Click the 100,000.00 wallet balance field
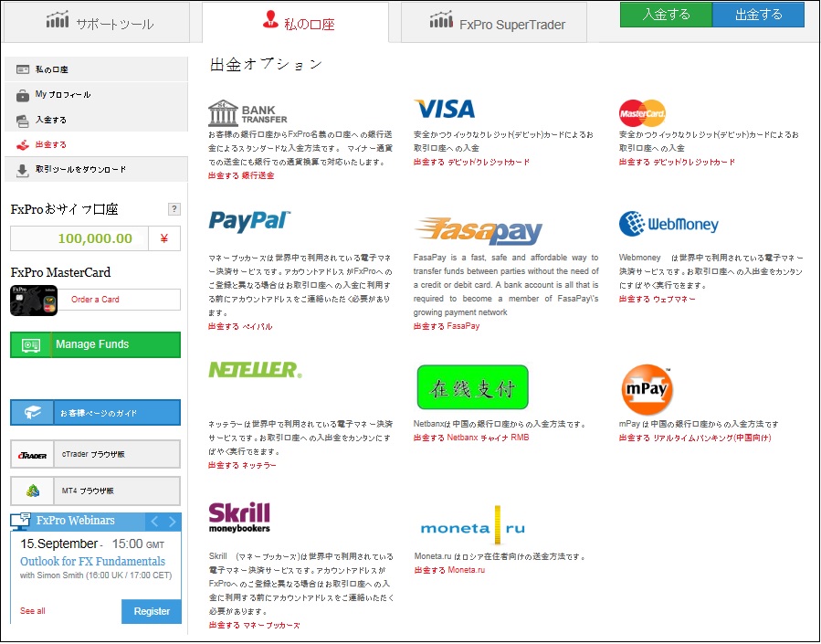This screenshot has height=644, width=821. tap(79, 238)
